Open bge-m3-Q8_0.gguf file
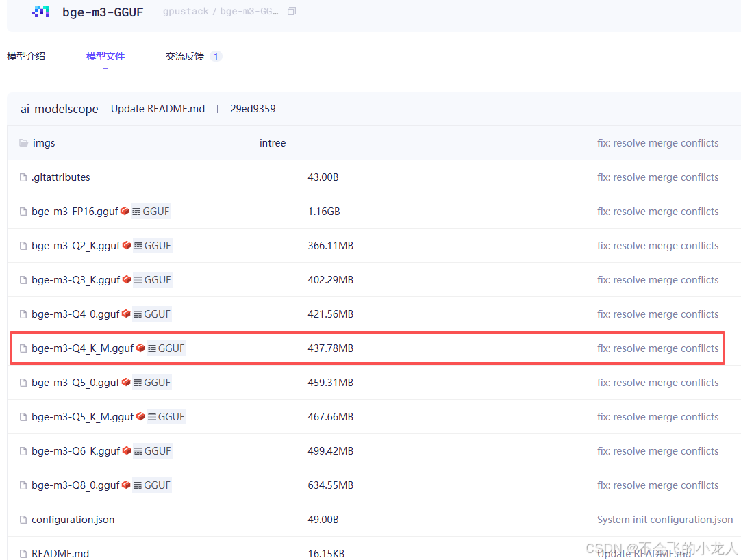 (x=75, y=485)
